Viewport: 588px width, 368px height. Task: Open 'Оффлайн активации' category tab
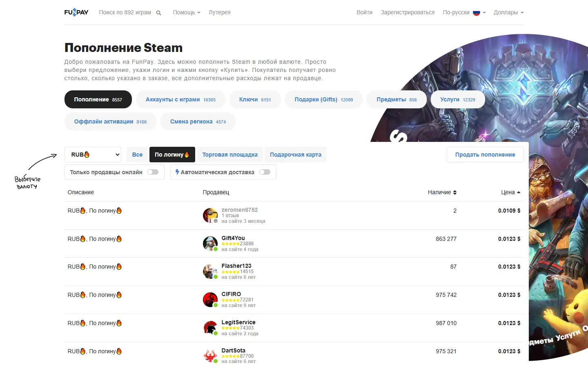tap(110, 121)
